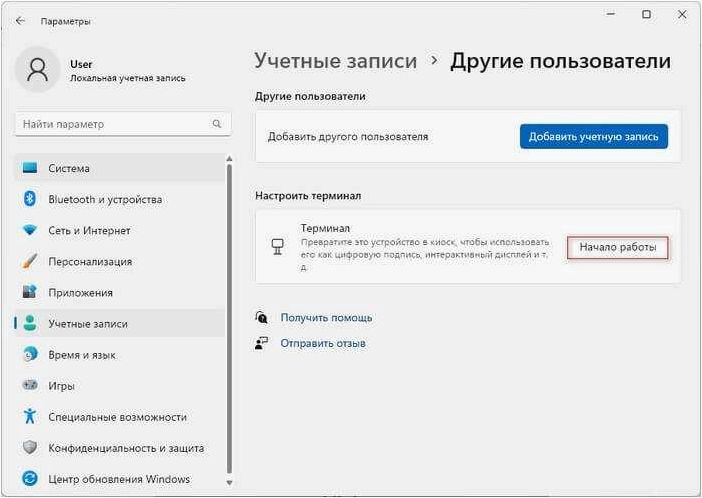
Task: Click the back arrow in title bar
Action: click(x=20, y=21)
